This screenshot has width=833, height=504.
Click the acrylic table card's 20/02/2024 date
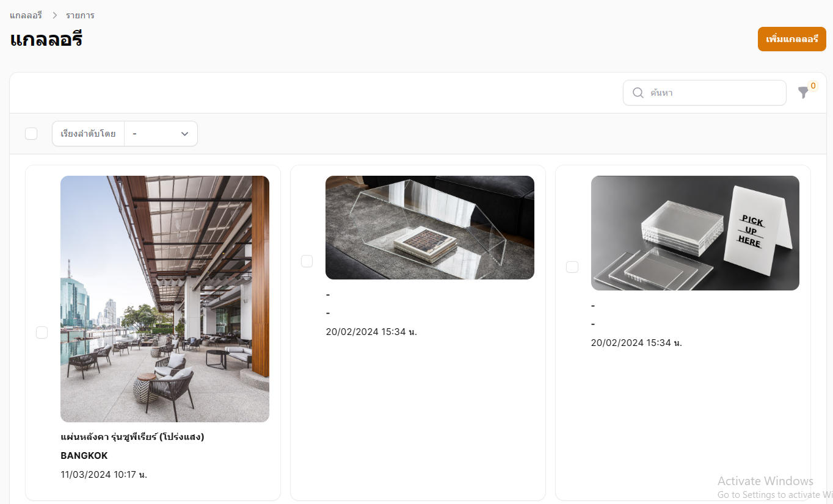pyautogui.click(x=371, y=332)
